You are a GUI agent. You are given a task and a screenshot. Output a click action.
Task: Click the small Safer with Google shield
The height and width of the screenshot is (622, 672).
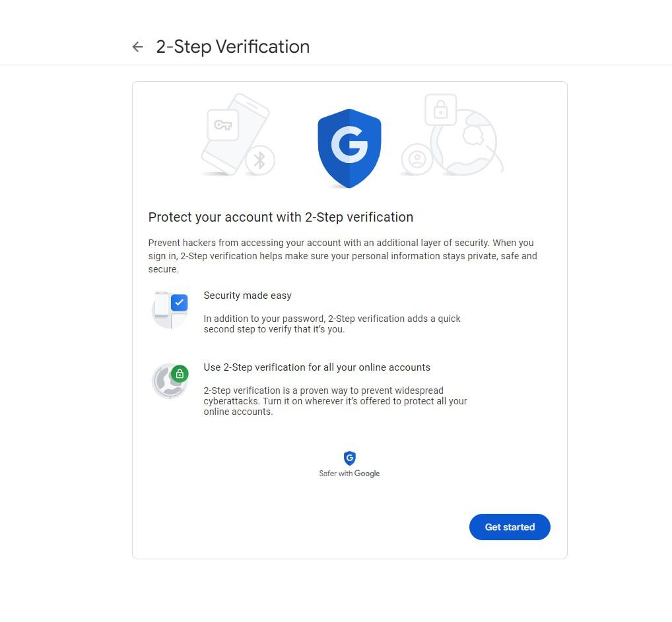(349, 458)
